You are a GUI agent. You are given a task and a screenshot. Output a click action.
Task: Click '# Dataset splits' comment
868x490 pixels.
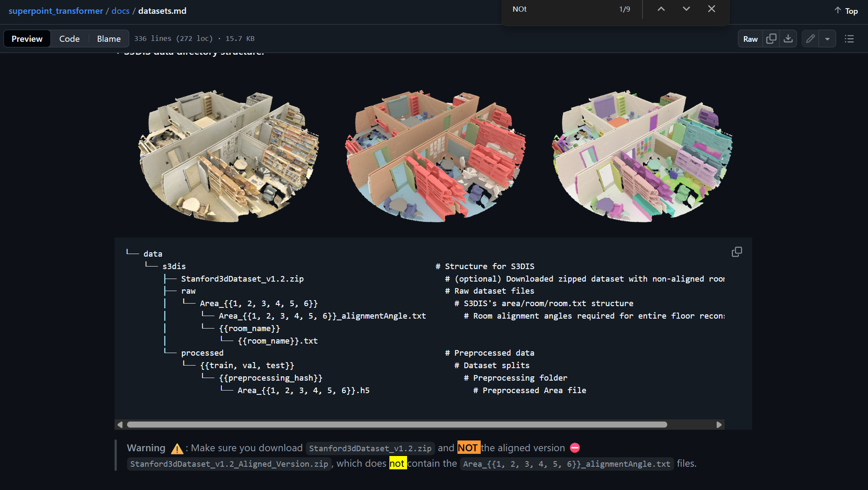pyautogui.click(x=492, y=365)
